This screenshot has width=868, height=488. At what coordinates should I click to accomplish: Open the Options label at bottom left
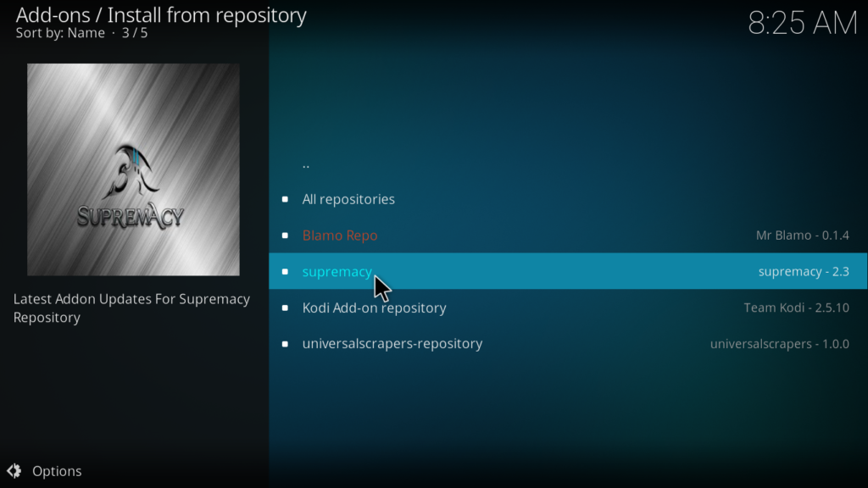click(x=57, y=471)
